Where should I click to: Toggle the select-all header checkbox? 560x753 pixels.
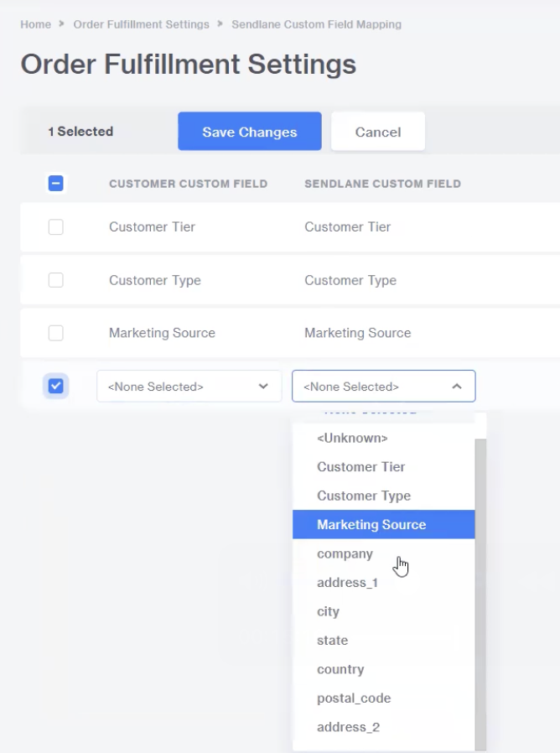[55, 183]
